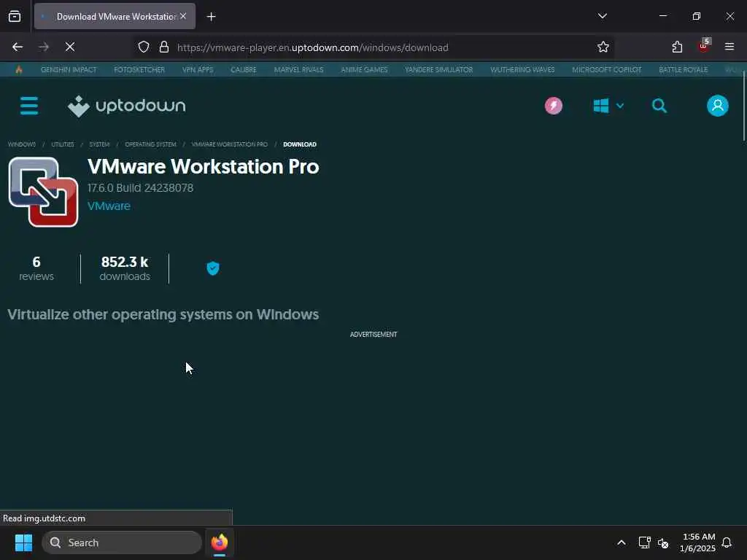Go to VMWARE WORKSTATION PRO breadcrumb

(229, 144)
